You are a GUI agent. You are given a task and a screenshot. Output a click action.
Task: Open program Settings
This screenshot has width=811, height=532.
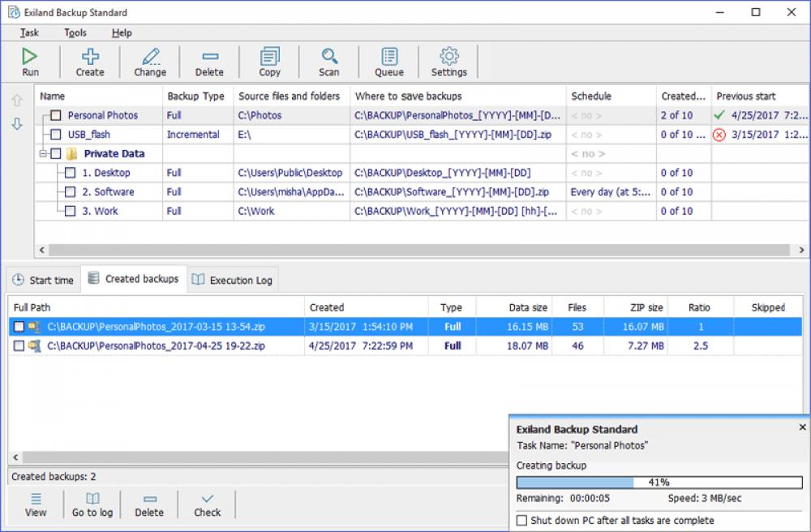tap(448, 61)
